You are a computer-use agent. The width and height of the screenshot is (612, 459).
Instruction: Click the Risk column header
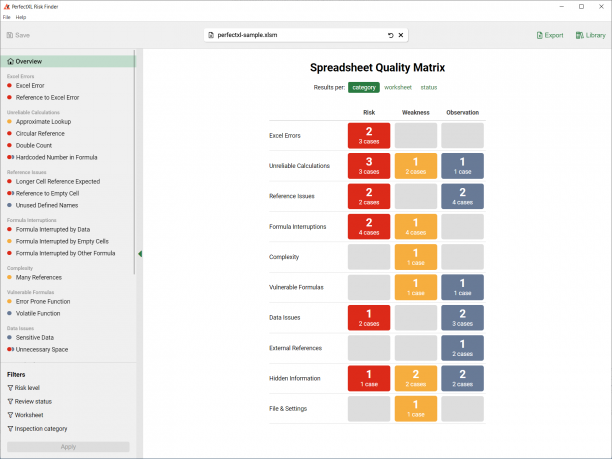369,112
